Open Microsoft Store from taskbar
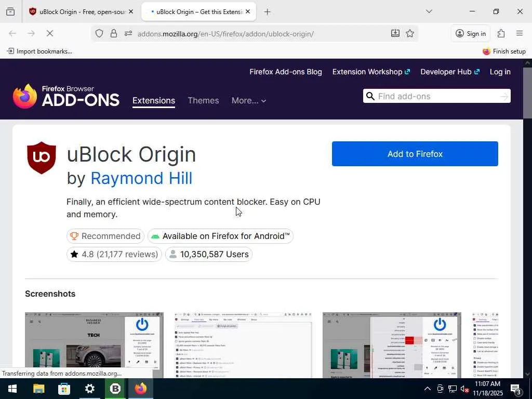The image size is (532, 399). pyautogui.click(x=64, y=389)
